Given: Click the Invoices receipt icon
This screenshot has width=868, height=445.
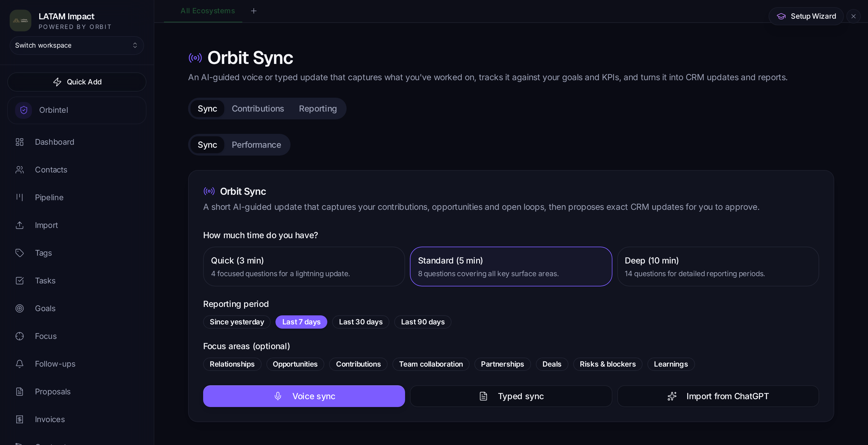Looking at the screenshot, I should point(20,419).
